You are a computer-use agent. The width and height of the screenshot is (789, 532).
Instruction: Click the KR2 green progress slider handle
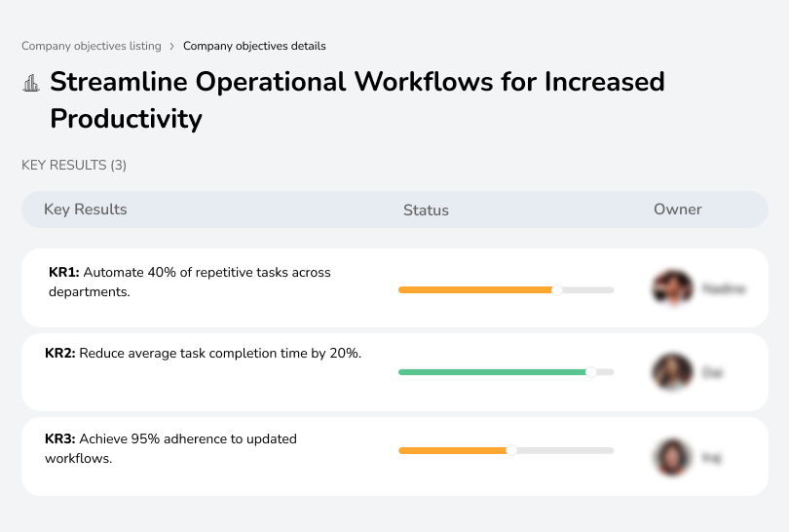(x=590, y=371)
